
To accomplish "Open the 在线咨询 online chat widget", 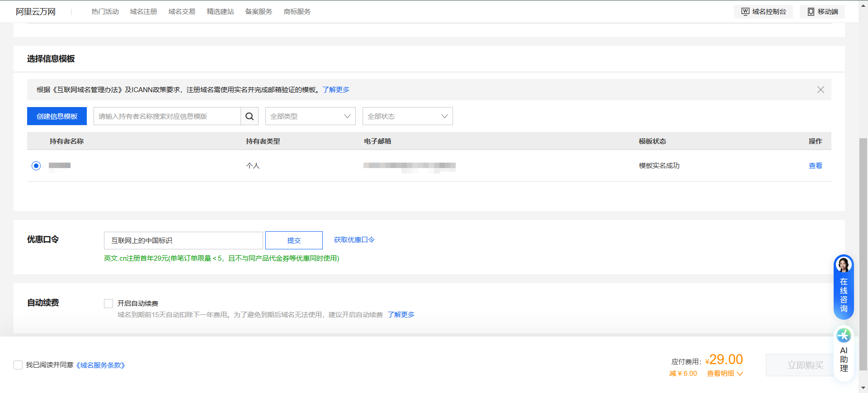I will click(844, 287).
